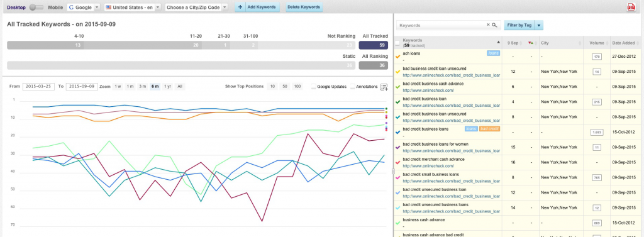Open volume box 869 for business cash advance
This screenshot has width=644, height=237.
point(596,223)
